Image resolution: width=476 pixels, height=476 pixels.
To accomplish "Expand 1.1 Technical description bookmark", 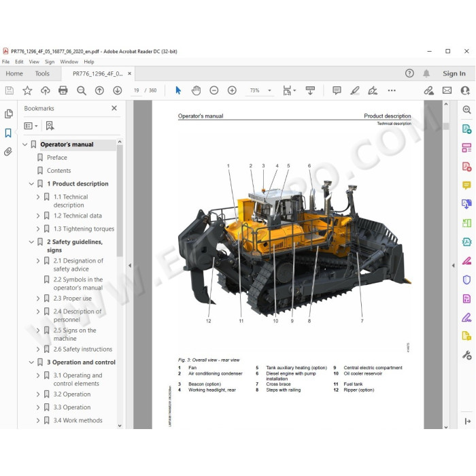I will coord(38,197).
